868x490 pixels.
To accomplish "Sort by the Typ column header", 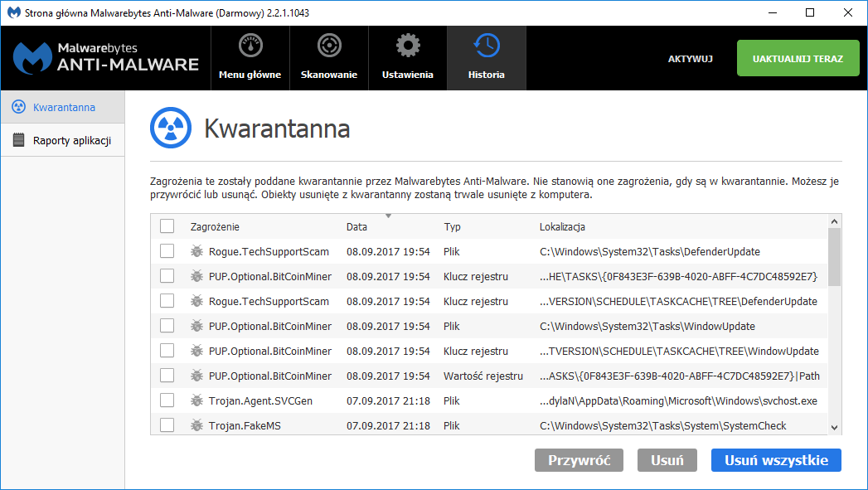I will click(453, 226).
